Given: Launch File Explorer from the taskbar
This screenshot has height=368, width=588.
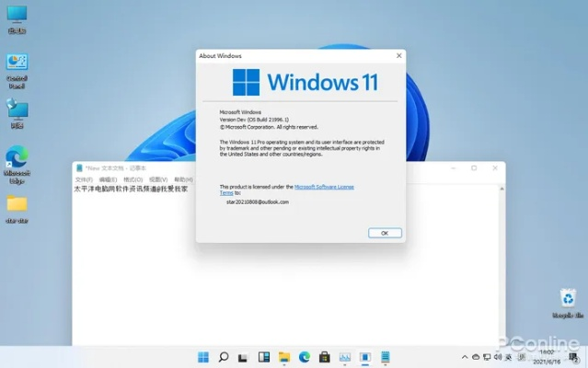Looking at the screenshot, I should 284,357.
